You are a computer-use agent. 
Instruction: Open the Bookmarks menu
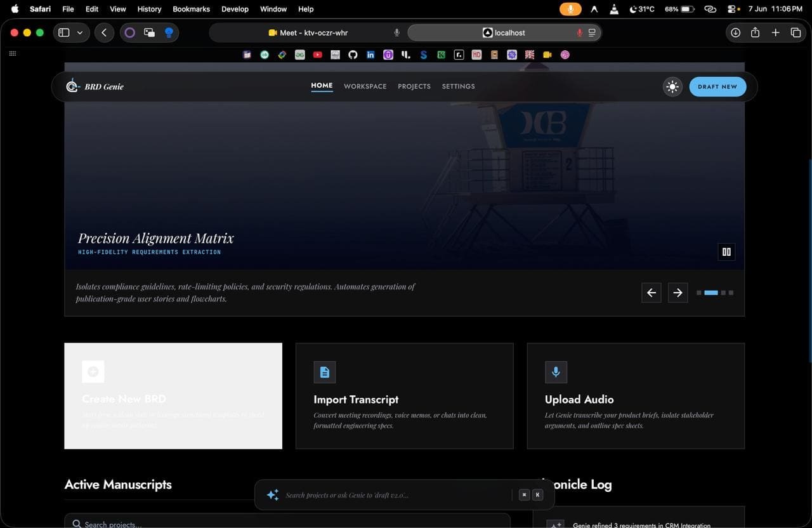191,9
